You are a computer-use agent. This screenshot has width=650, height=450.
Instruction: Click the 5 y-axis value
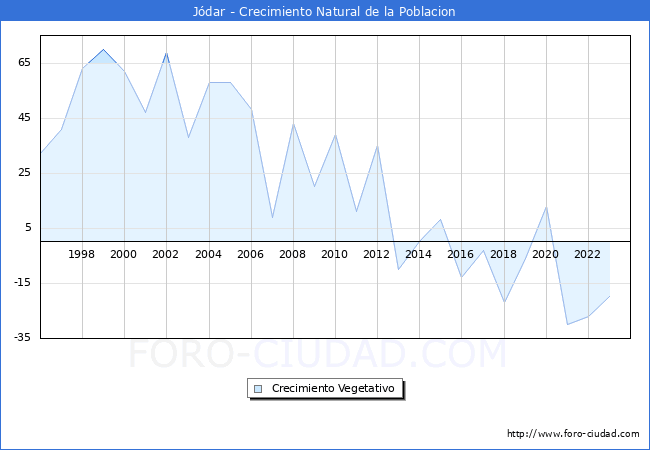pos(28,227)
